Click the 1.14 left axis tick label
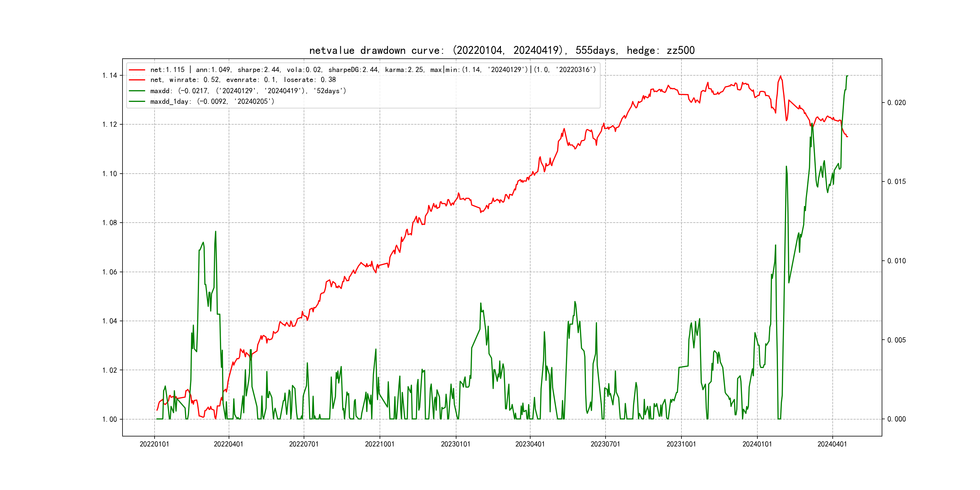This screenshot has height=490, width=980. point(109,75)
